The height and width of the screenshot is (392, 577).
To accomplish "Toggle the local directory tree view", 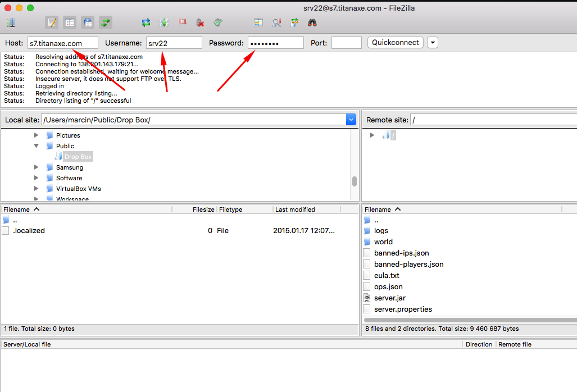I will click(70, 23).
